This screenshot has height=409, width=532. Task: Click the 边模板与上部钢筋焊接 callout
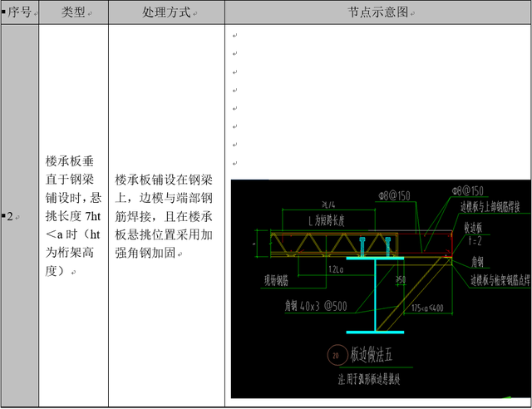pos(495,207)
